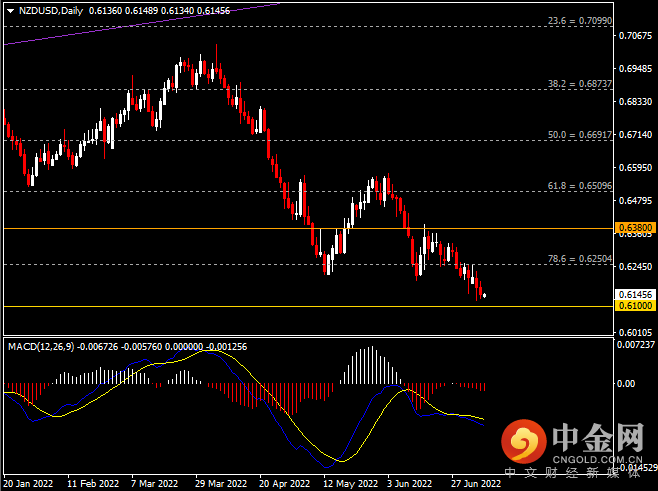Select the NZDUSD,Daily chart title text
658x491 pixels.
pyautogui.click(x=51, y=11)
